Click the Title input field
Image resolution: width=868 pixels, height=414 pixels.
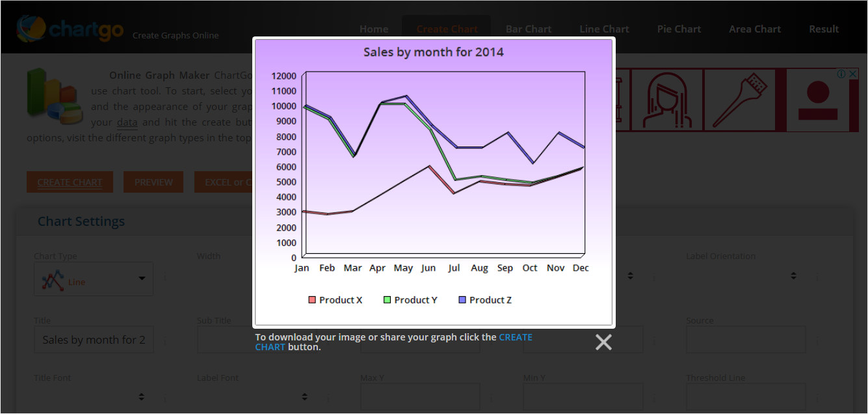(x=94, y=339)
